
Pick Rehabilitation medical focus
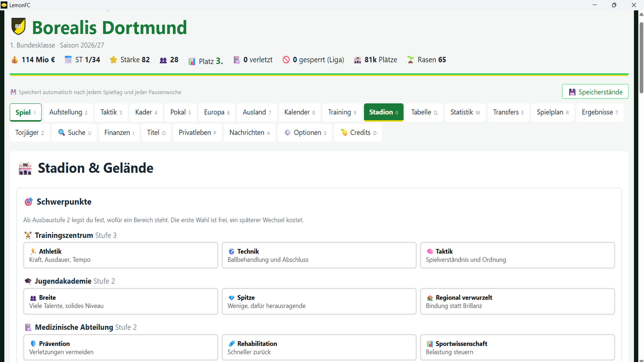tap(319, 347)
